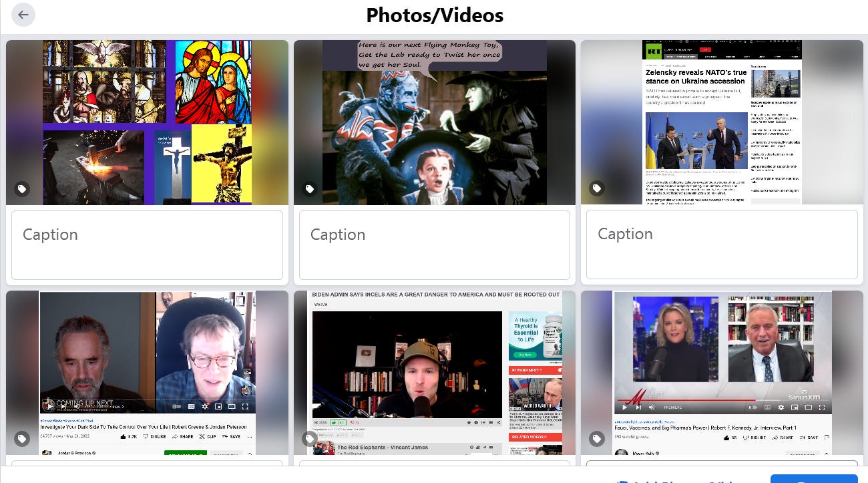Select the Robert Greene and Jordan Peterson thumbnail
The image size is (868, 483).
(147, 373)
